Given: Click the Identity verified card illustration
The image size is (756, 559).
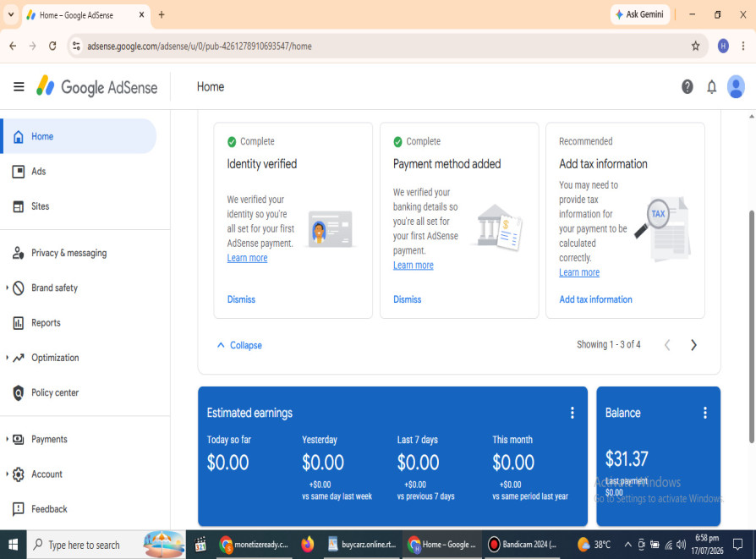Looking at the screenshot, I should pyautogui.click(x=331, y=228).
